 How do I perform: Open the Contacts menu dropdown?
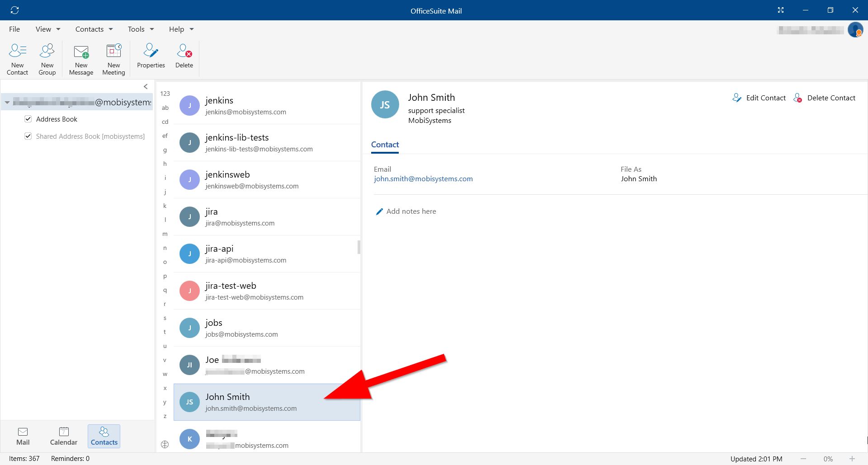click(94, 29)
